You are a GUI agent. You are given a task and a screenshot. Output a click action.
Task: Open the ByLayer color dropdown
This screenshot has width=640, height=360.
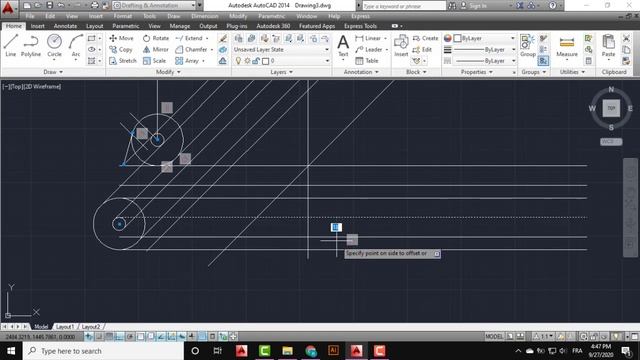[513, 38]
